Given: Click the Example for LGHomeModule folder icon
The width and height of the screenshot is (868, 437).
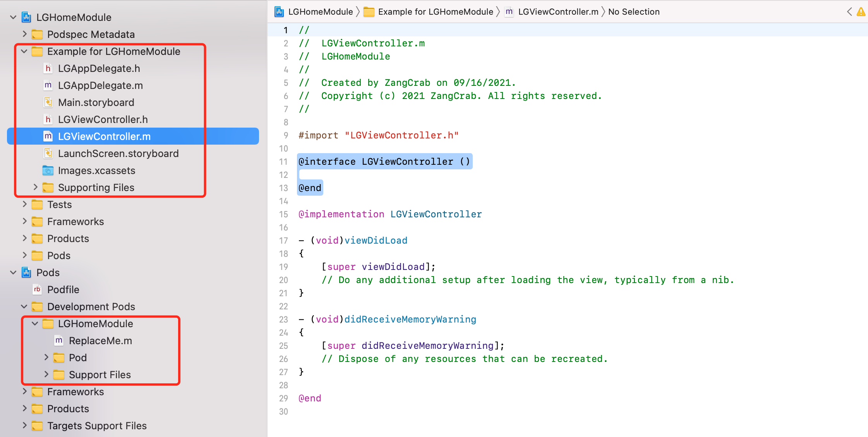Looking at the screenshot, I should [x=37, y=51].
